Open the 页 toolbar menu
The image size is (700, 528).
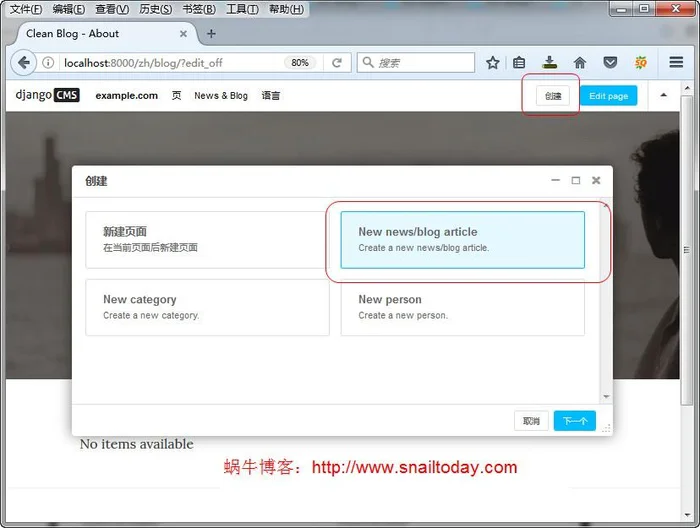[x=176, y=96]
